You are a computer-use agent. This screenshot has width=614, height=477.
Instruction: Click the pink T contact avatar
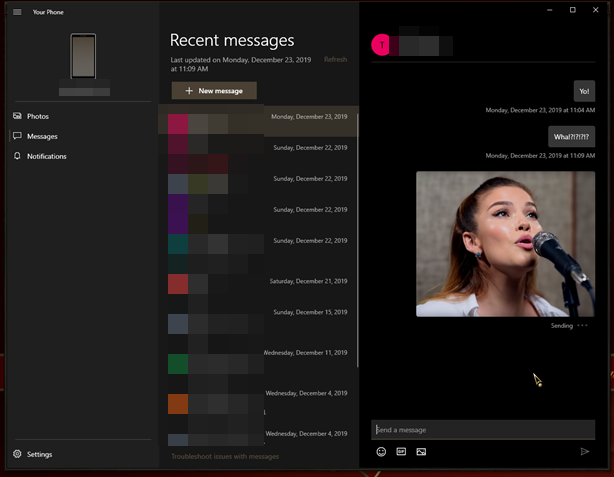click(x=382, y=45)
